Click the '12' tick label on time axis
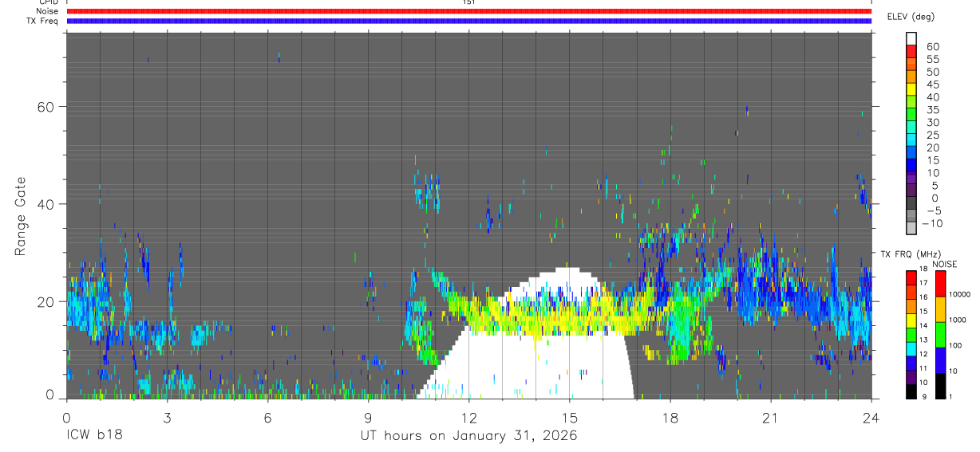The width and height of the screenshot is (980, 452). [468, 418]
